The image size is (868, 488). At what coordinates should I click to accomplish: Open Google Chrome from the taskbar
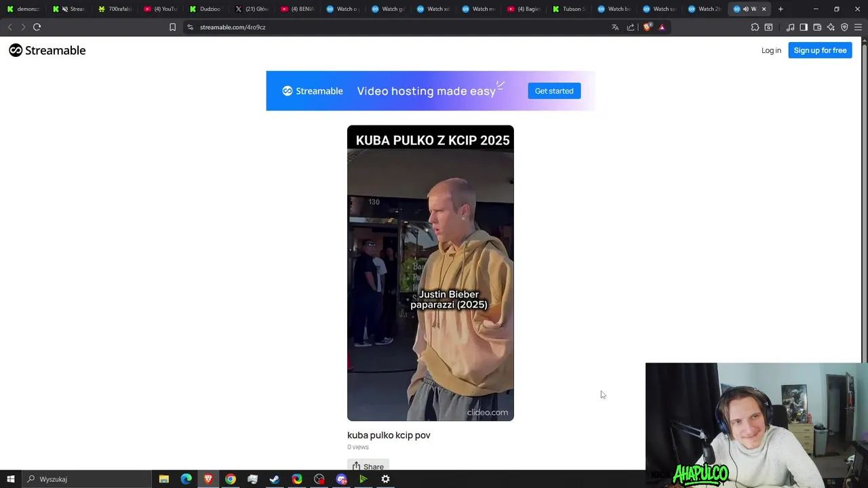(231, 479)
